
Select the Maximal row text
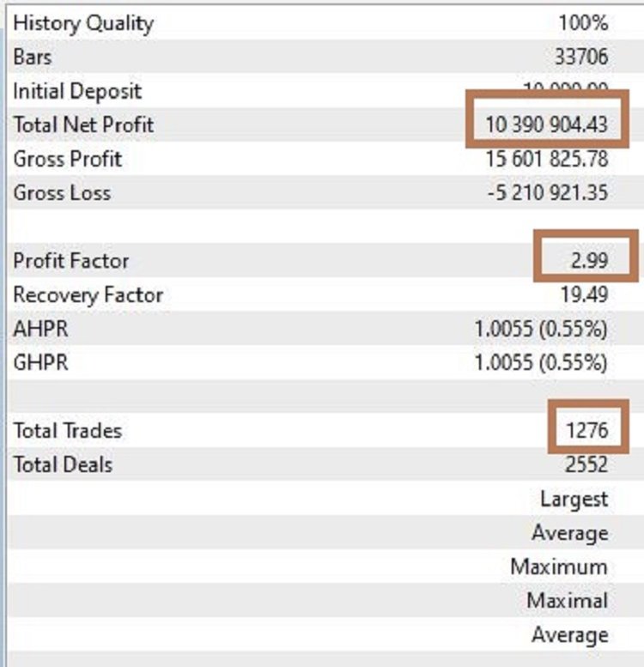[x=567, y=601]
